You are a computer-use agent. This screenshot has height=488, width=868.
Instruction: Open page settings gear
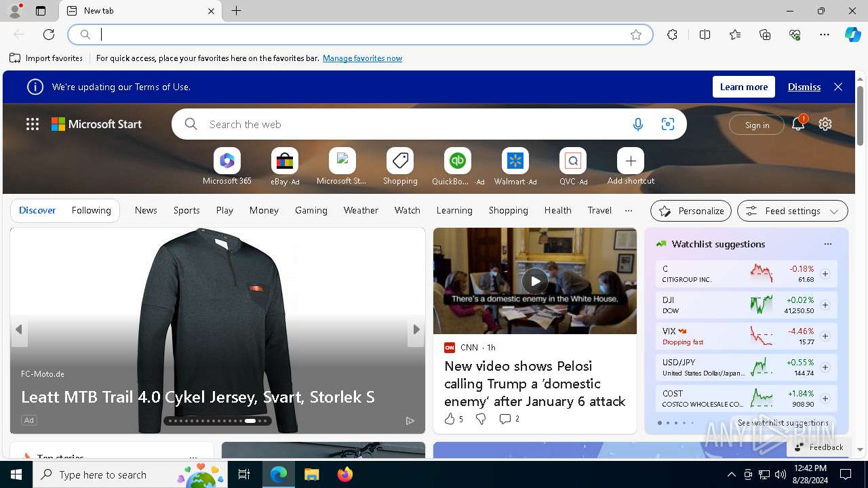pyautogui.click(x=825, y=124)
